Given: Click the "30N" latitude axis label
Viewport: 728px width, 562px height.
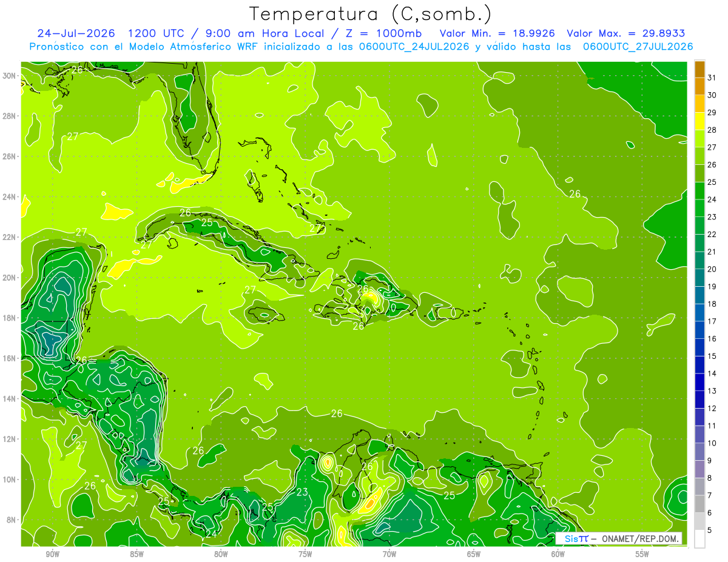Looking at the screenshot, I should [9, 76].
